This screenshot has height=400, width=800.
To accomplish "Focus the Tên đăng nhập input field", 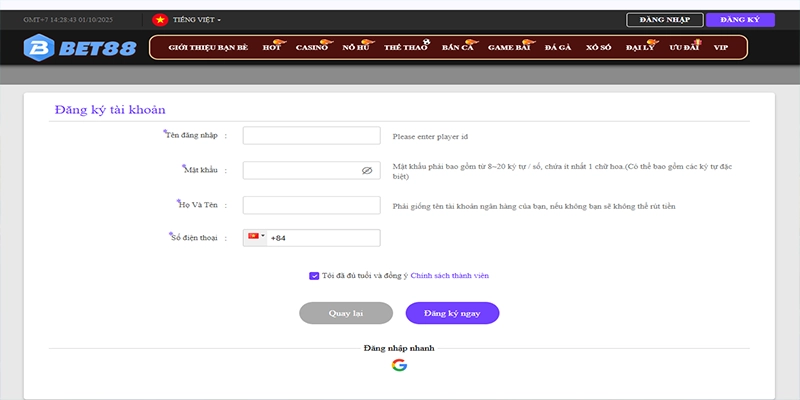I will 311,136.
